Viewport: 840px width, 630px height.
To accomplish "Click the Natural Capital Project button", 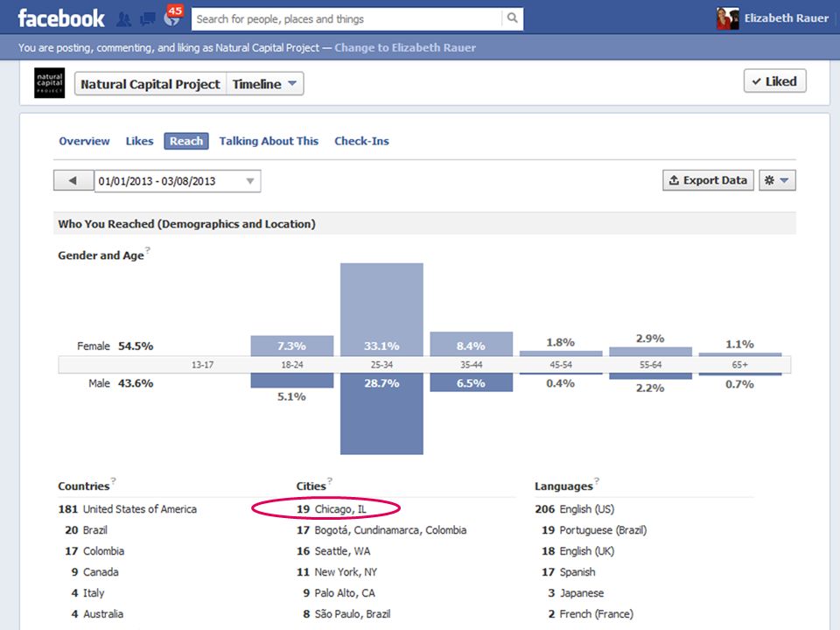I will (x=150, y=84).
